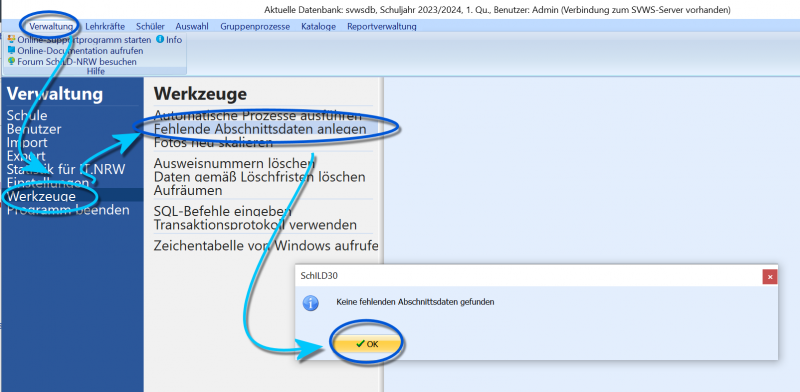Open Benutzer in the sidebar
The width and height of the screenshot is (800, 392).
pos(34,129)
